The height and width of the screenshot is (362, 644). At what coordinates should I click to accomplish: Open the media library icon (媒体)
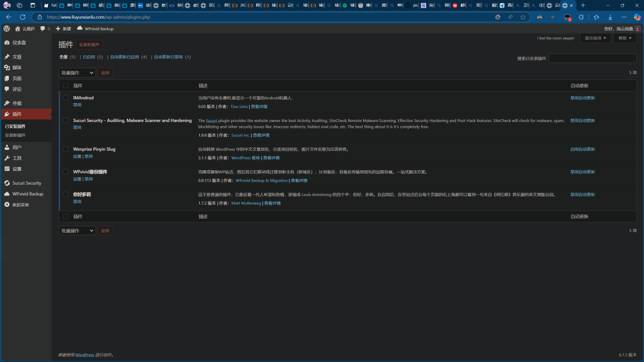tap(7, 68)
